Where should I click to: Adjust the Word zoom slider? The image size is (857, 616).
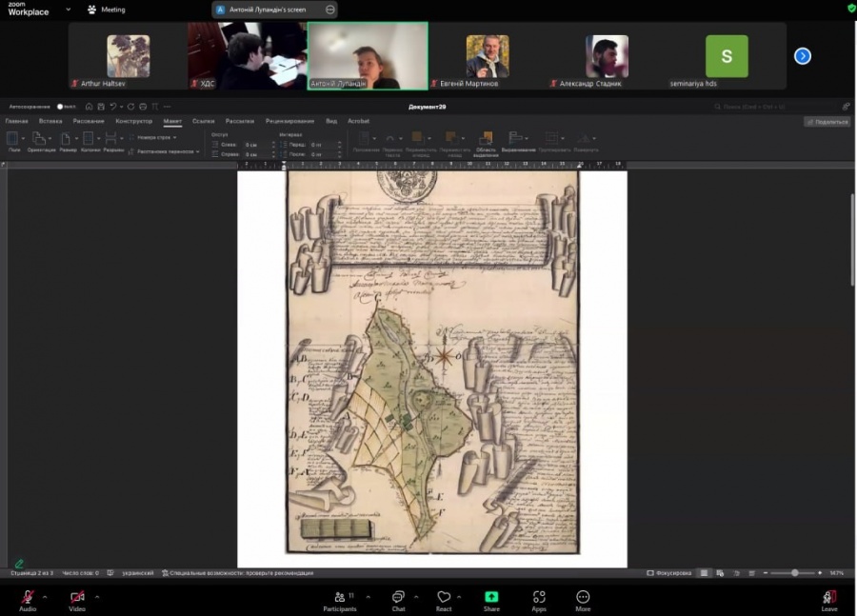[793, 573]
